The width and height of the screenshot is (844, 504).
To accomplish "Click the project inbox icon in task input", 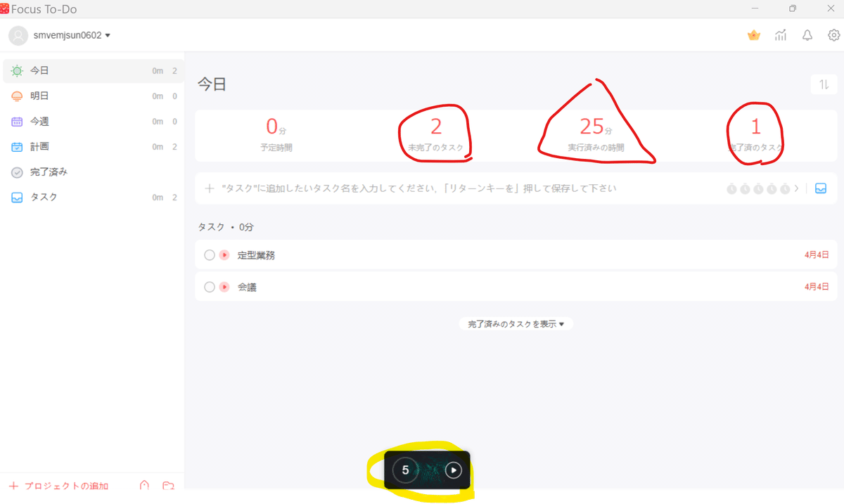I will coord(821,188).
